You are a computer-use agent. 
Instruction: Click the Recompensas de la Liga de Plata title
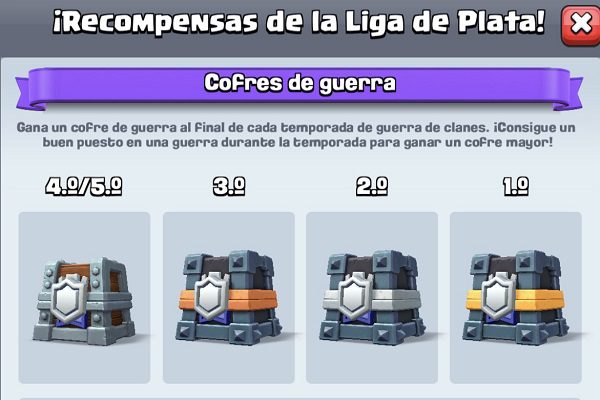[x=299, y=22]
